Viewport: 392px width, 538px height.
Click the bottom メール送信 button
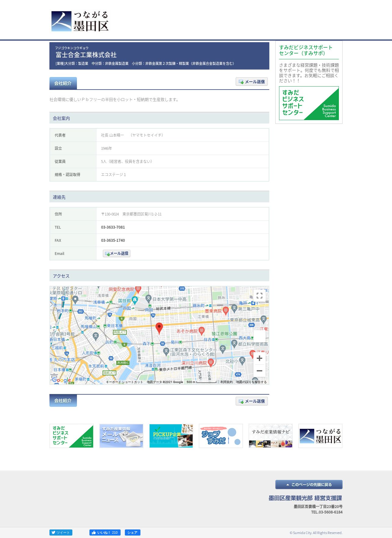click(x=252, y=401)
